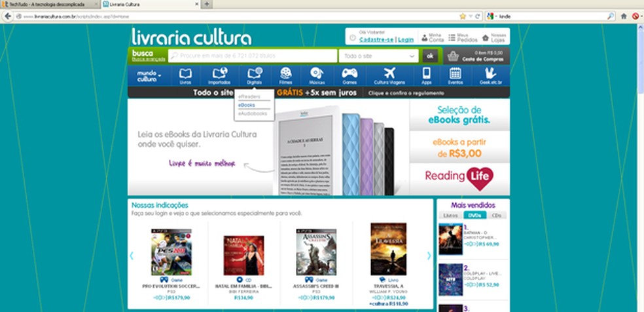Open the Músicas category icon
This screenshot has width=644, height=312.
(316, 73)
